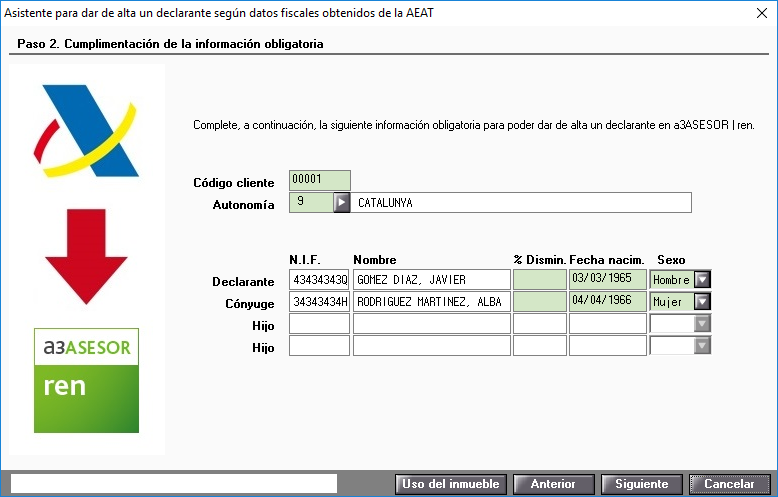Click the % Dismin. column header
Screen dimensions: 778x497
coord(540,260)
